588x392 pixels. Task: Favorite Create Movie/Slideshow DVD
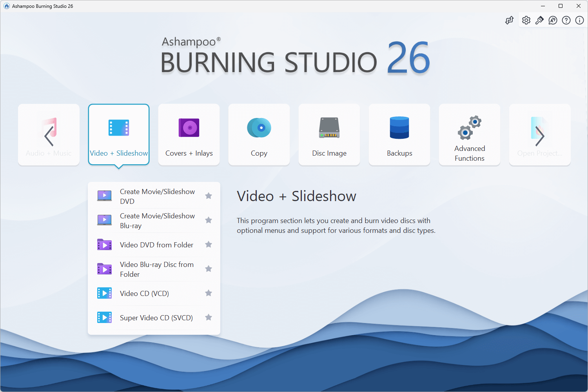pos(209,196)
